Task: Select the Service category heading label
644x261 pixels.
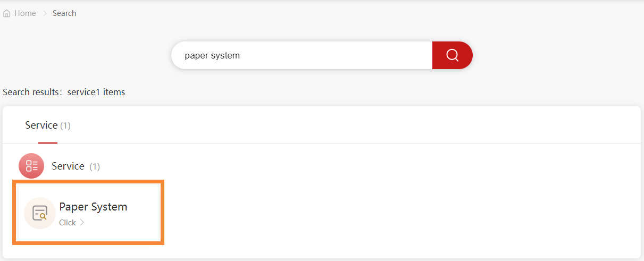Action: point(68,166)
